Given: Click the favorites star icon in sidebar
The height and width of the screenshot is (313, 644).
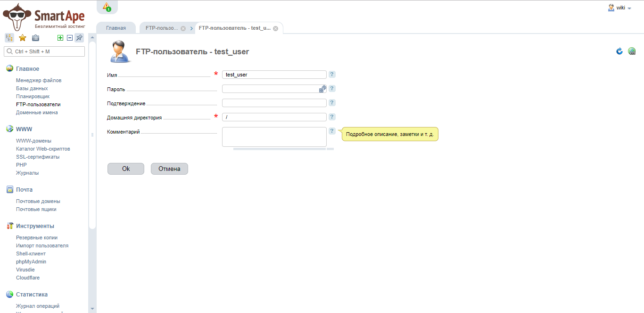Looking at the screenshot, I should tap(22, 38).
